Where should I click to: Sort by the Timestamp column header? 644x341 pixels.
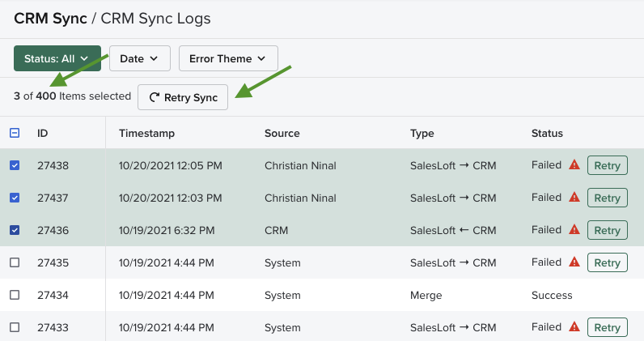pyautogui.click(x=146, y=133)
